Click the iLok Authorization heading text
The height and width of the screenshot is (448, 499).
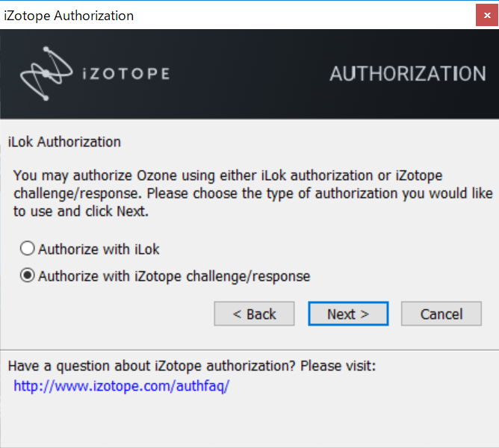(64, 142)
